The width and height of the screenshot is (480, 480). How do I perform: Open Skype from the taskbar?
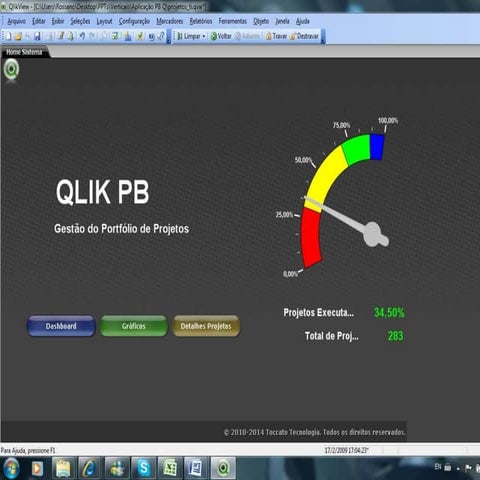[143, 468]
